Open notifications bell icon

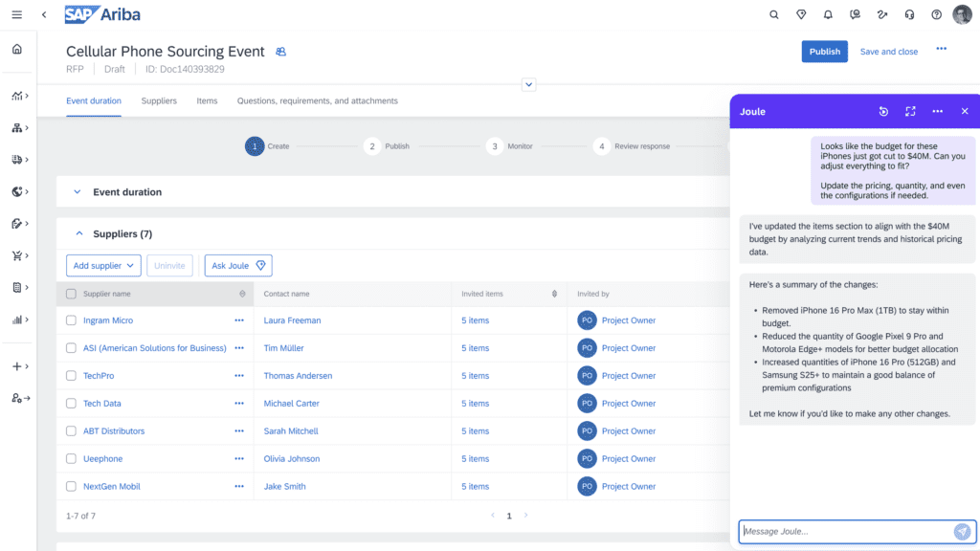(x=828, y=14)
